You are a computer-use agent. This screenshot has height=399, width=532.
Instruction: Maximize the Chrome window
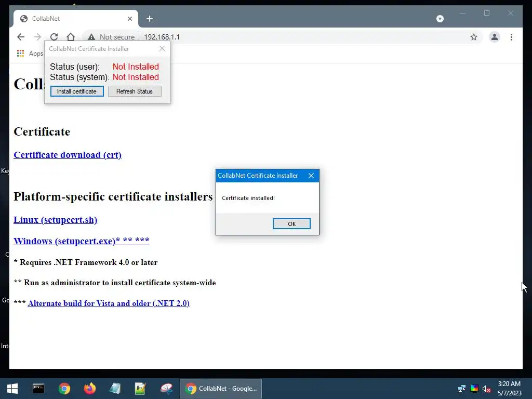coord(486,13)
